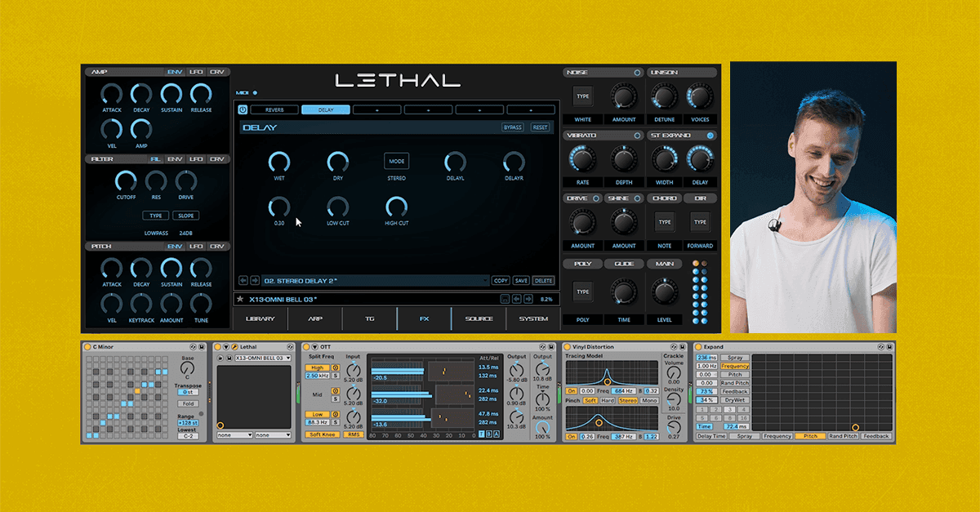
Task: Click the OTT device activator icon
Action: (305, 347)
